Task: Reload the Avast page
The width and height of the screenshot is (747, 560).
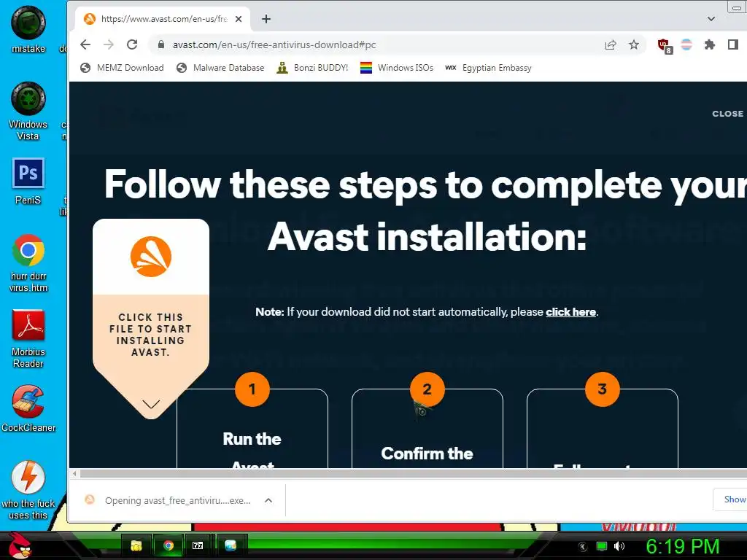Action: (132, 44)
